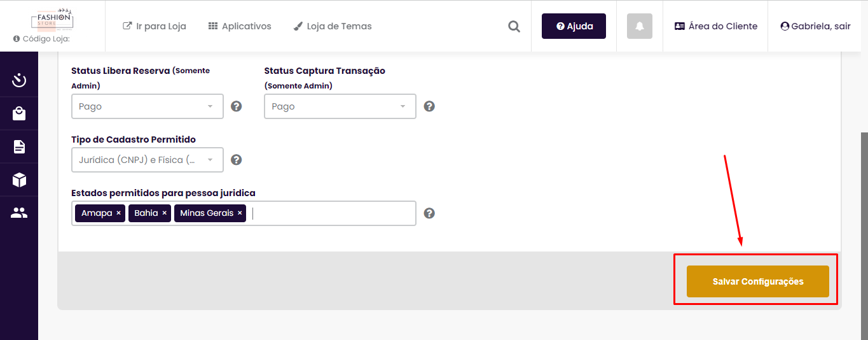The image size is (868, 340).
Task: Open Loja de Temas
Action: click(x=333, y=26)
